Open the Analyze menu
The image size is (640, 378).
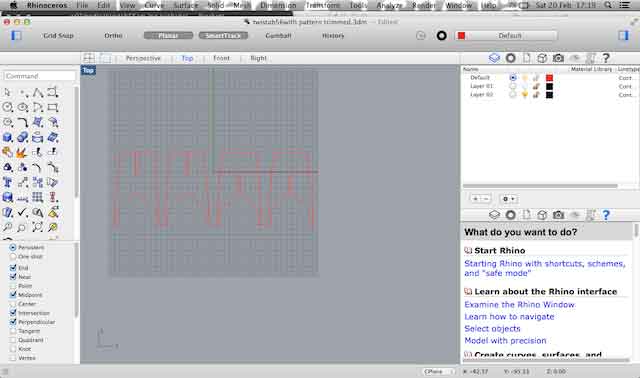pyautogui.click(x=389, y=5)
